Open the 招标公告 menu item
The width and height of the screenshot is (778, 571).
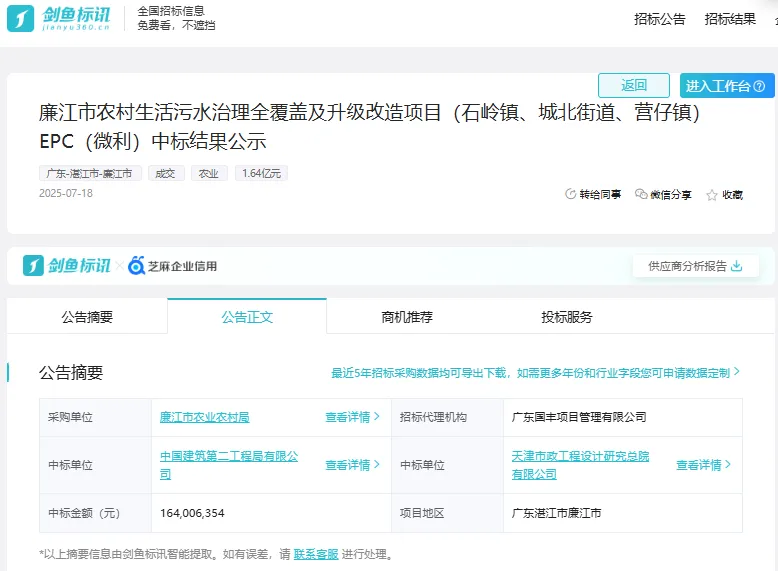(x=660, y=19)
